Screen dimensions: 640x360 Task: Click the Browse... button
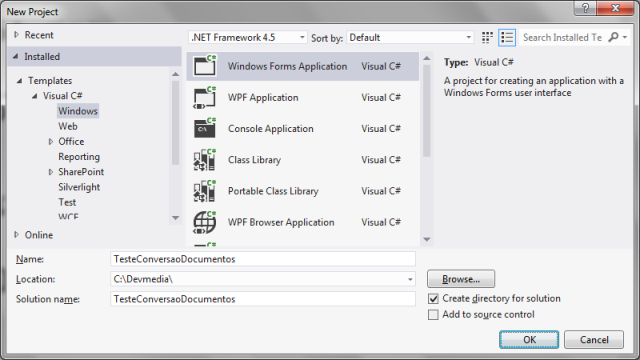[x=461, y=279]
